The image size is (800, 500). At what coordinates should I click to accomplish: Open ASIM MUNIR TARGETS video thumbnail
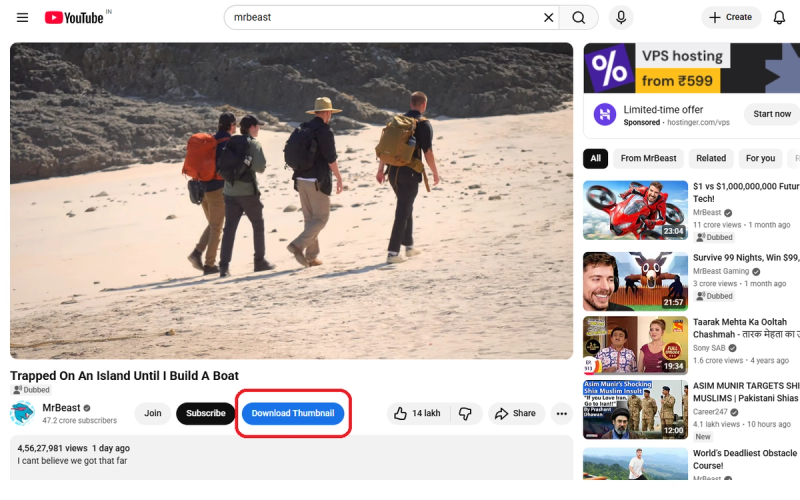[x=635, y=409]
